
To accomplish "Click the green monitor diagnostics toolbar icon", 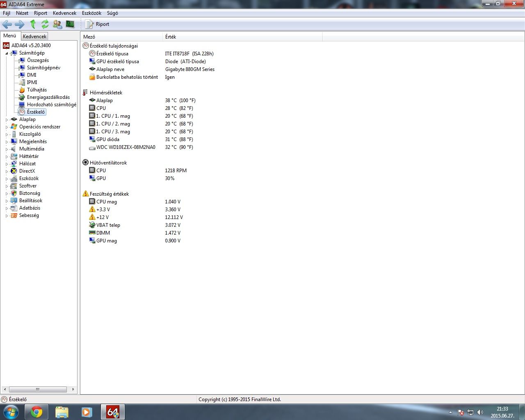I will [70, 24].
